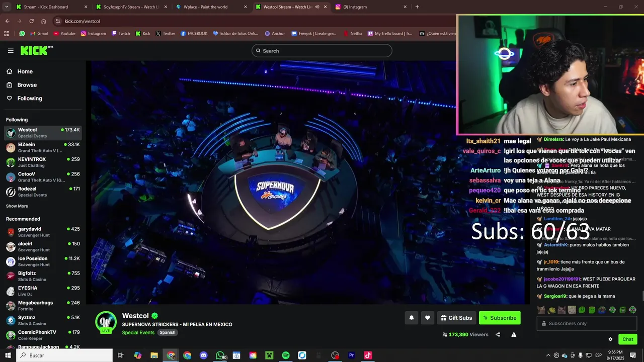
Task: Open chat settings gear
Action: [x=610, y=339]
